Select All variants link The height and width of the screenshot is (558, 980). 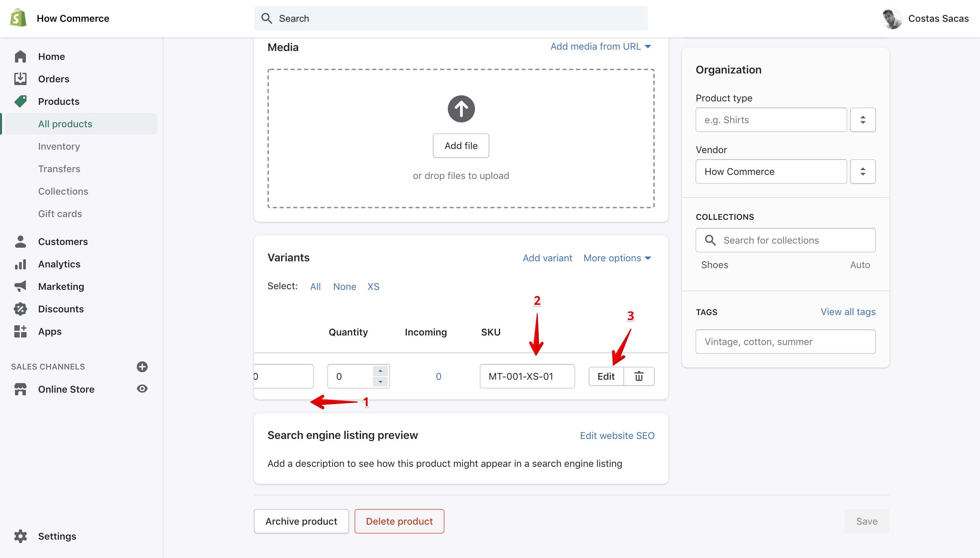(315, 286)
